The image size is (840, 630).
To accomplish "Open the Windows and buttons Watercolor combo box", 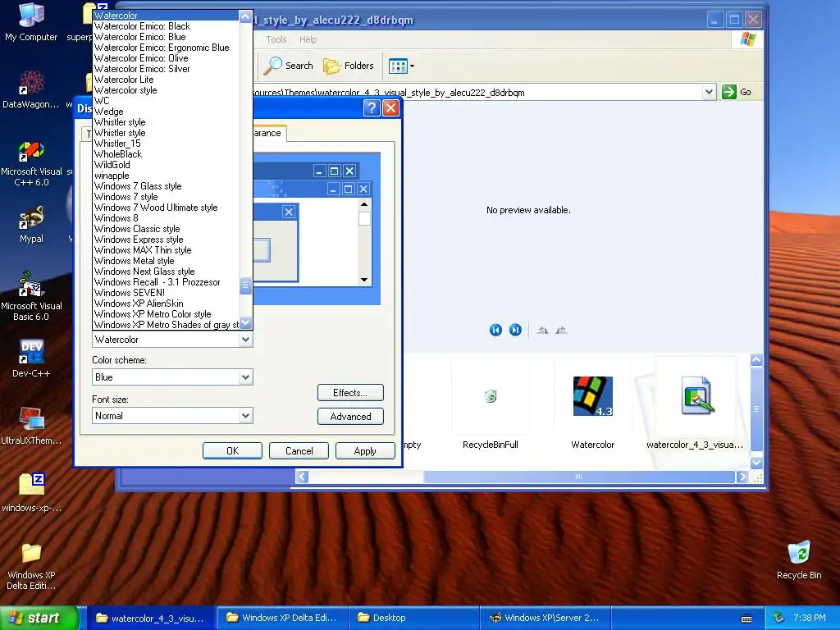I will (172, 340).
